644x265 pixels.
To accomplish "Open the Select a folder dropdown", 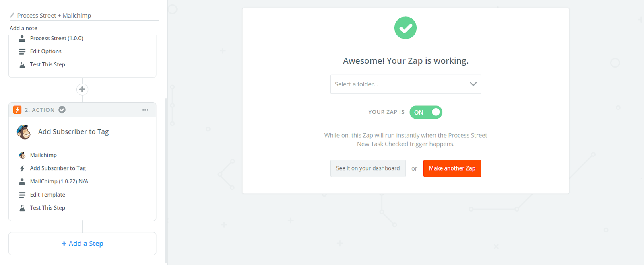I will pyautogui.click(x=405, y=84).
